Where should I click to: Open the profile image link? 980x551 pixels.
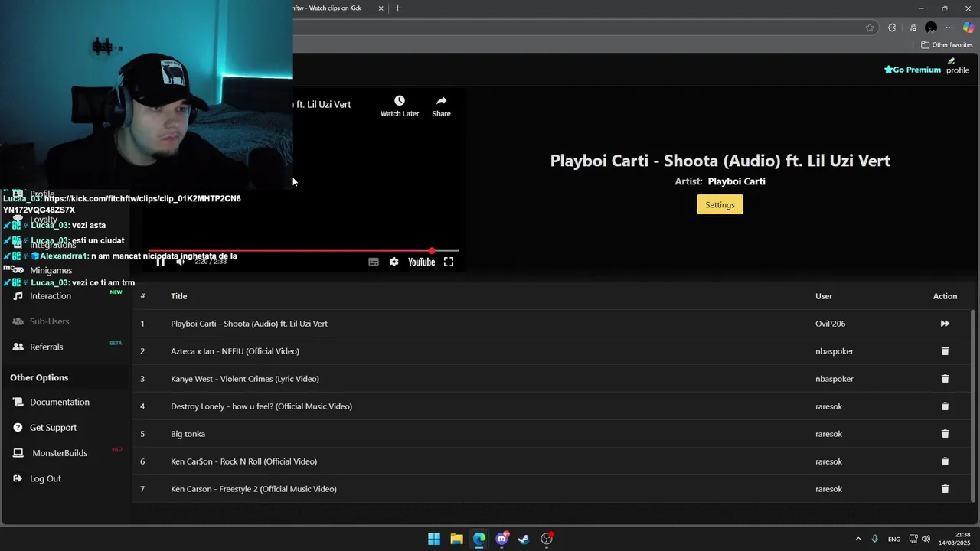coord(958,66)
